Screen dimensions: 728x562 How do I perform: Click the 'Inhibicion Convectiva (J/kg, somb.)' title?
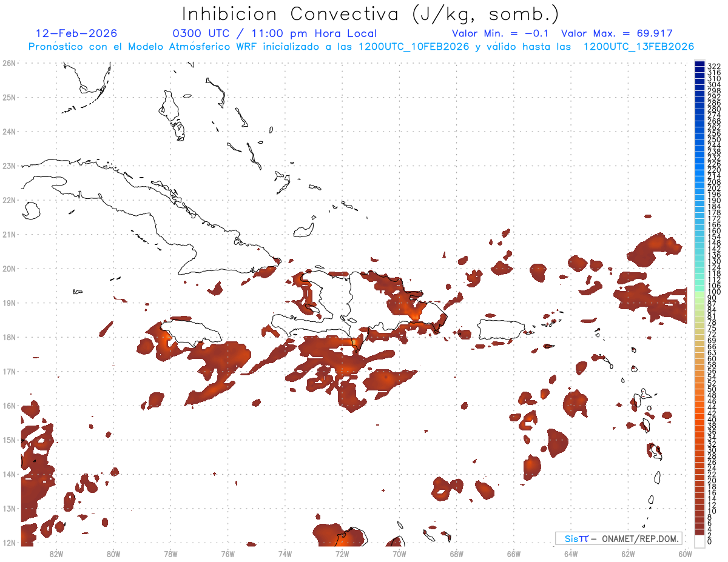click(371, 15)
